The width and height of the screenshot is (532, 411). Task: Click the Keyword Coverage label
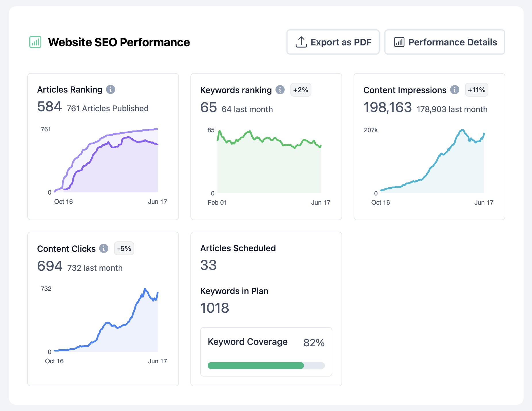coord(248,341)
